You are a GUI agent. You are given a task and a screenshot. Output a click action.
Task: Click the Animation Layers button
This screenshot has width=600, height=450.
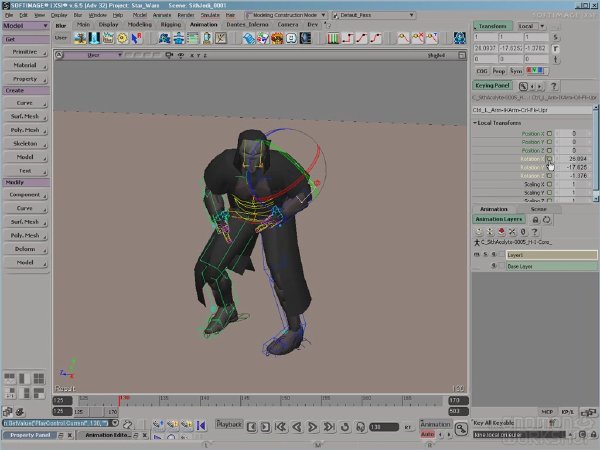pos(499,219)
